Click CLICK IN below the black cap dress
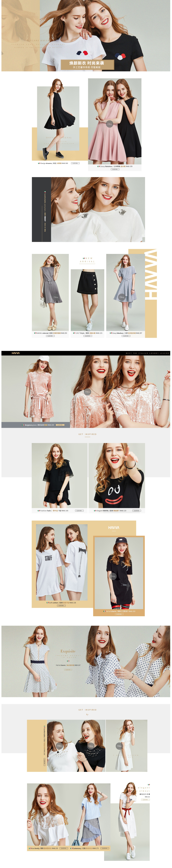172x868 pixels. coord(119,614)
